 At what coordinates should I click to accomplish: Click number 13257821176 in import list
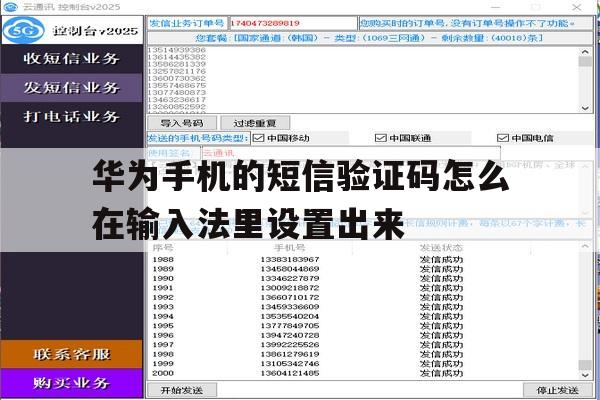point(176,71)
